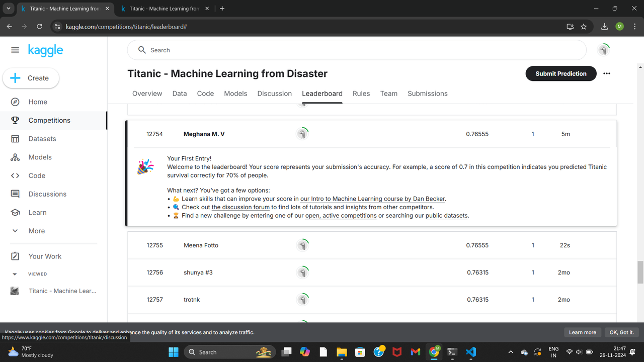Open Datasets in sidebar
Image resolution: width=644 pixels, height=362 pixels.
point(42,139)
